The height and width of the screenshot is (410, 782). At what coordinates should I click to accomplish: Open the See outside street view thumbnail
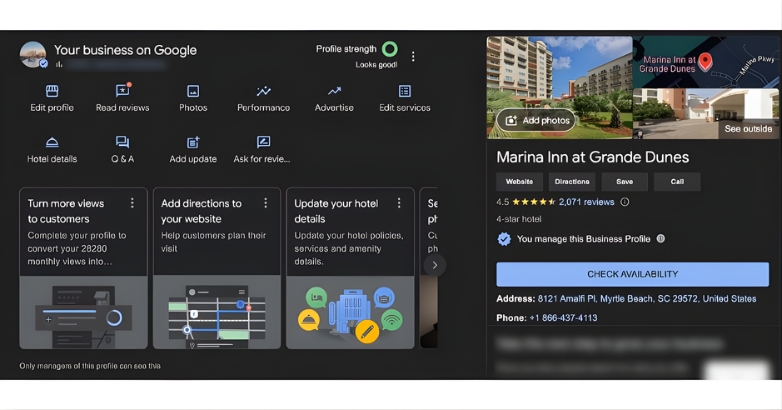tap(706, 114)
